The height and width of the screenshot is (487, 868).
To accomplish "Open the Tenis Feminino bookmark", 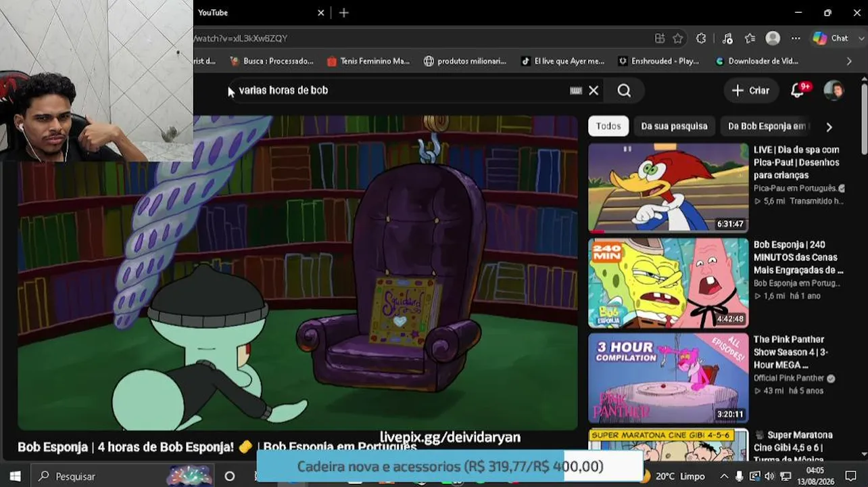I will [x=368, y=61].
